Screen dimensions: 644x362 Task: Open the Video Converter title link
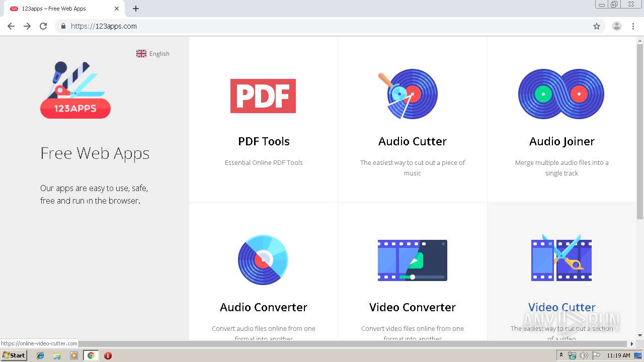coord(413,307)
